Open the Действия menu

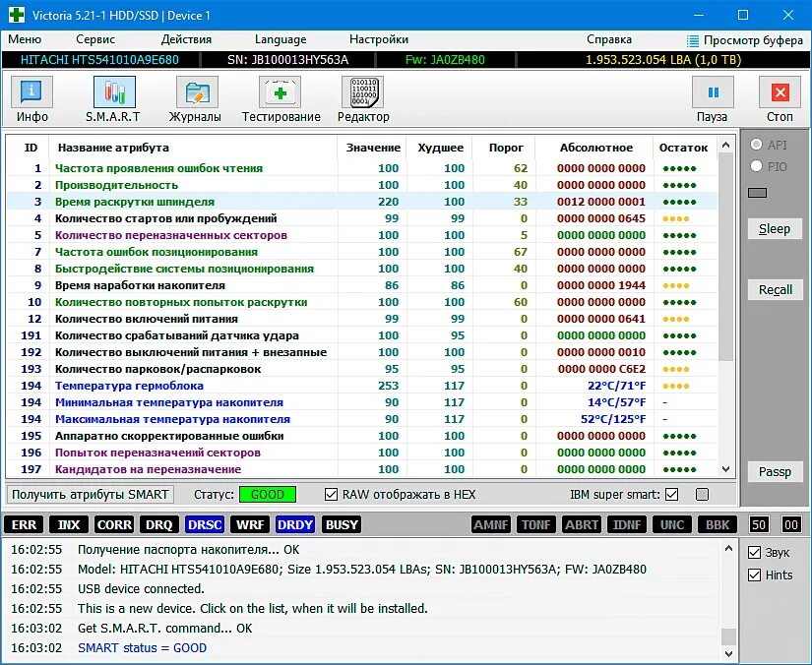tap(186, 39)
